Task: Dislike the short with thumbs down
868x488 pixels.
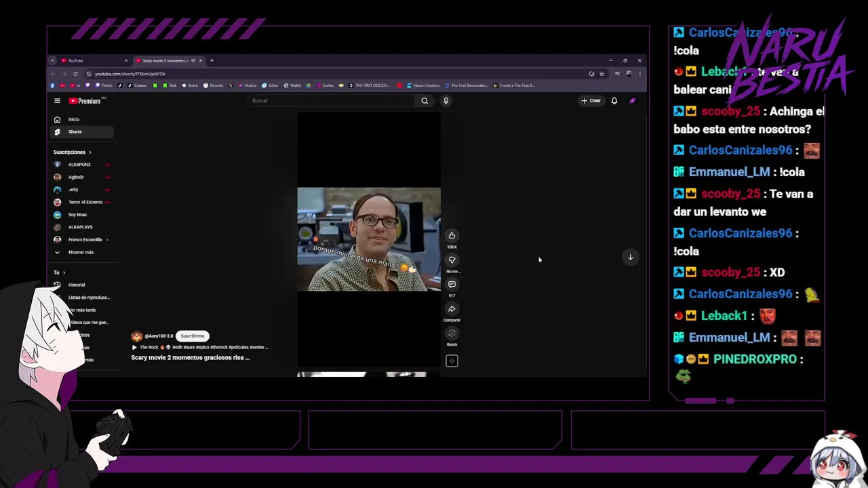Action: (x=452, y=260)
